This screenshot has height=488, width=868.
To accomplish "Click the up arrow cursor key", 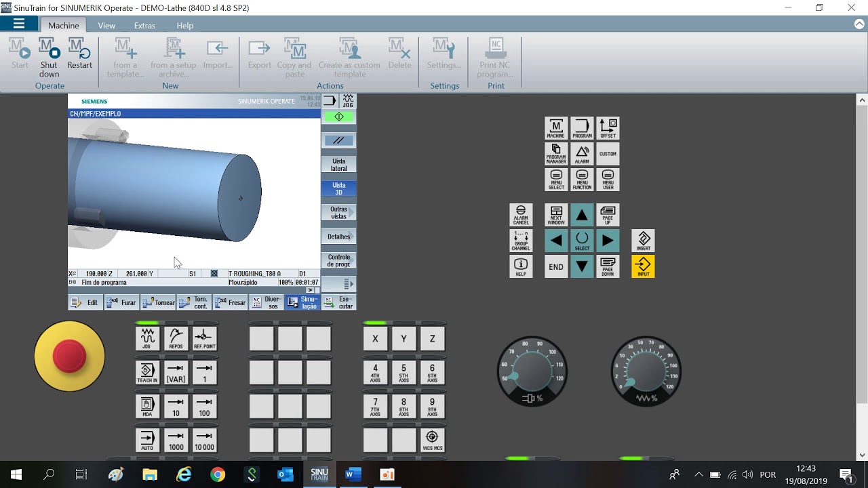I will [x=582, y=215].
